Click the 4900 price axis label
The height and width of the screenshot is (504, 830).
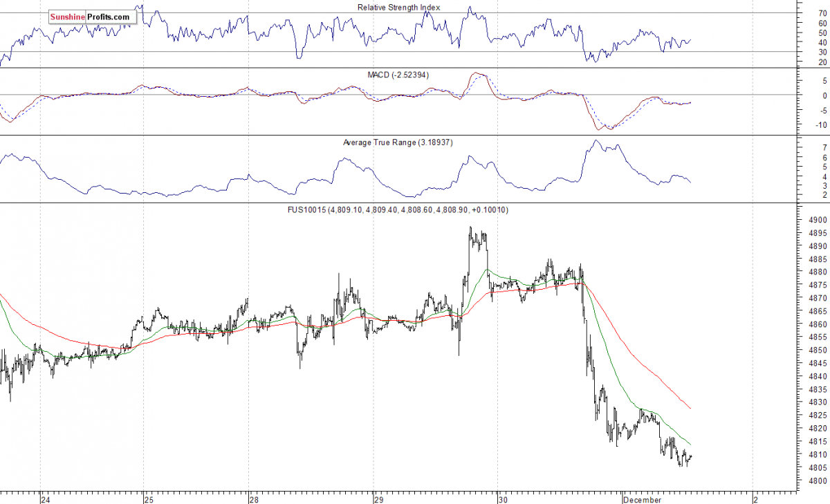coord(819,220)
